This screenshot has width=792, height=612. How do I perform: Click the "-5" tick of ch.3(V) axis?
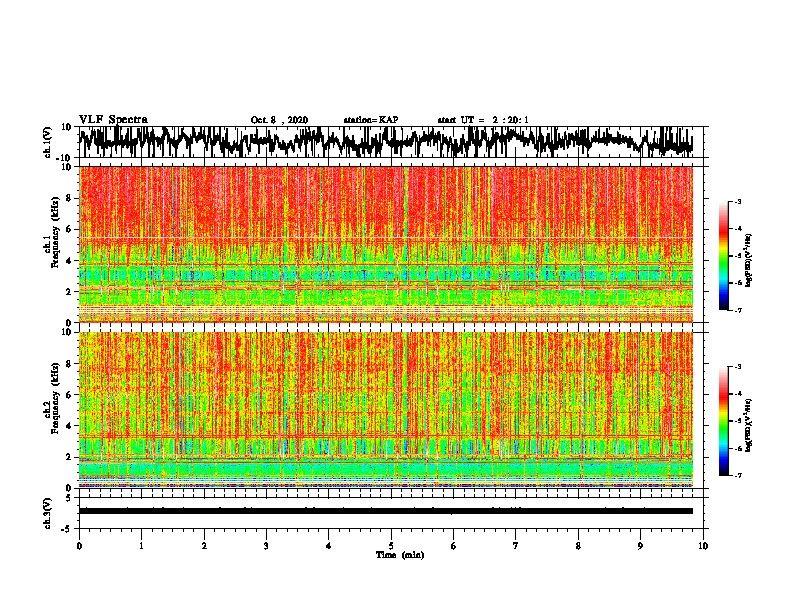(67, 529)
